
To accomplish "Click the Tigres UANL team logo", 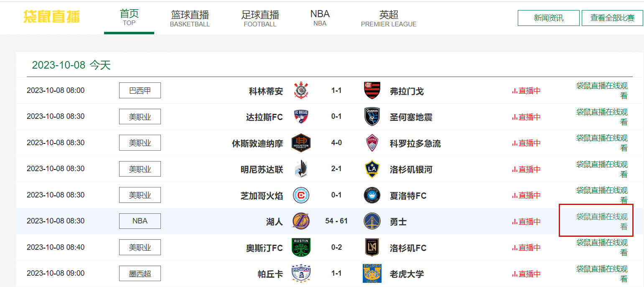I will click(372, 274).
